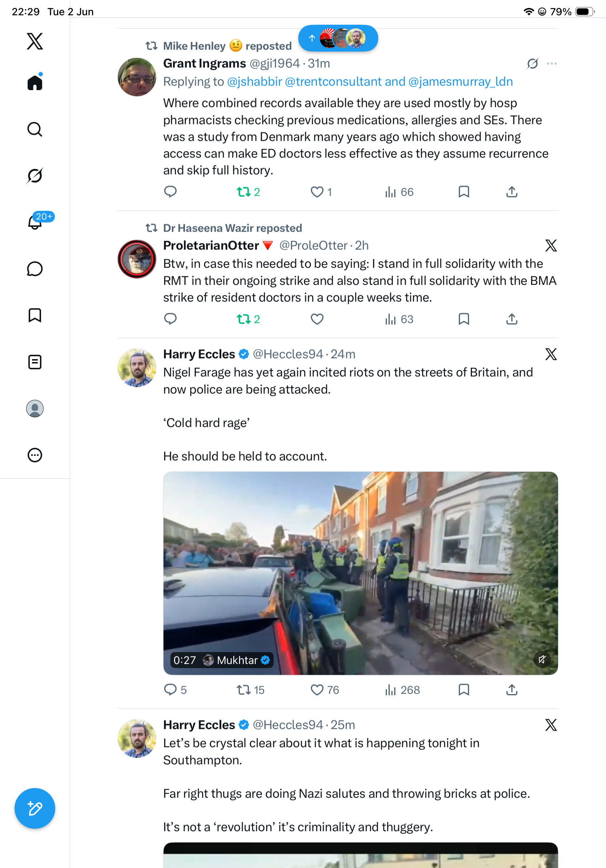Bookmark Harry Eccles' Nigel Farage post
This screenshot has width=606, height=868.
tap(464, 690)
